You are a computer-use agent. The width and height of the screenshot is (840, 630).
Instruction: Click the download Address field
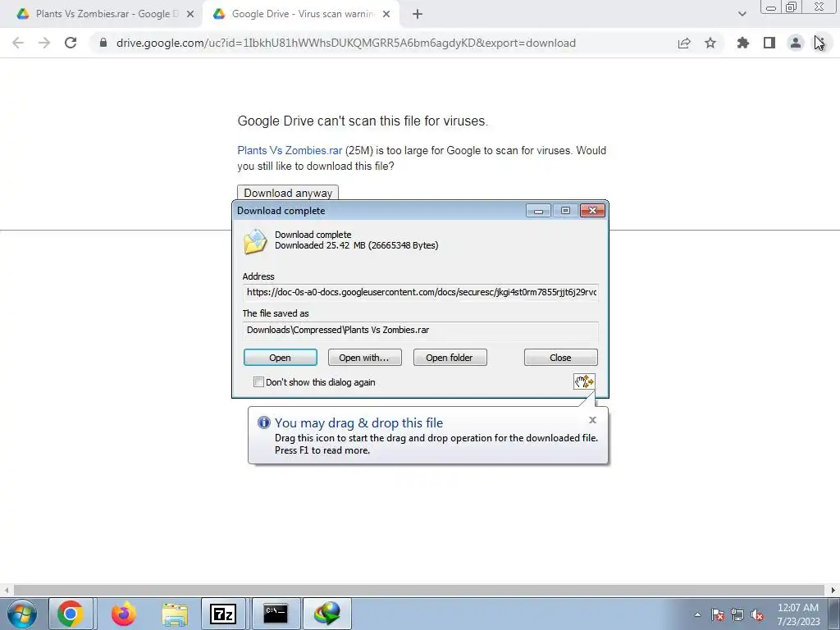click(421, 293)
